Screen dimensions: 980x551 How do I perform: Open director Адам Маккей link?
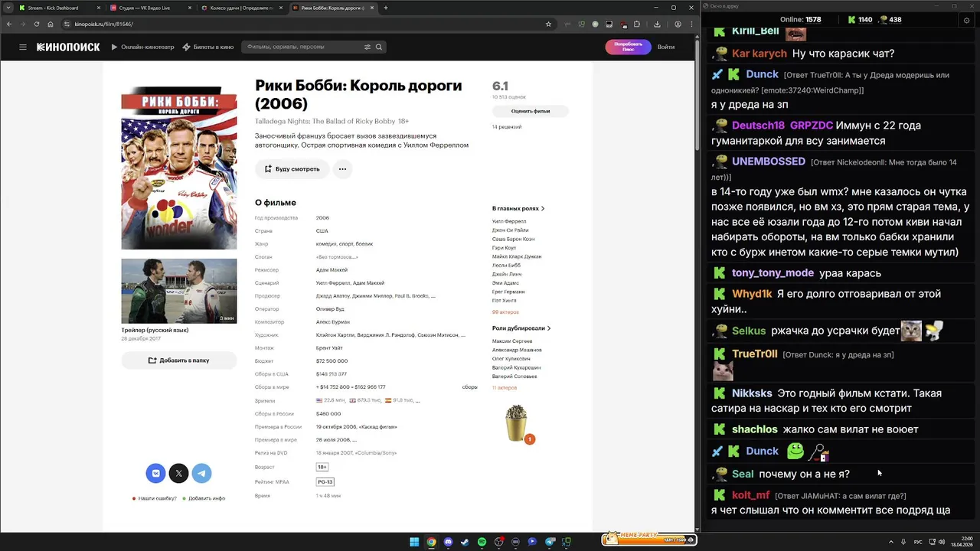tap(332, 270)
